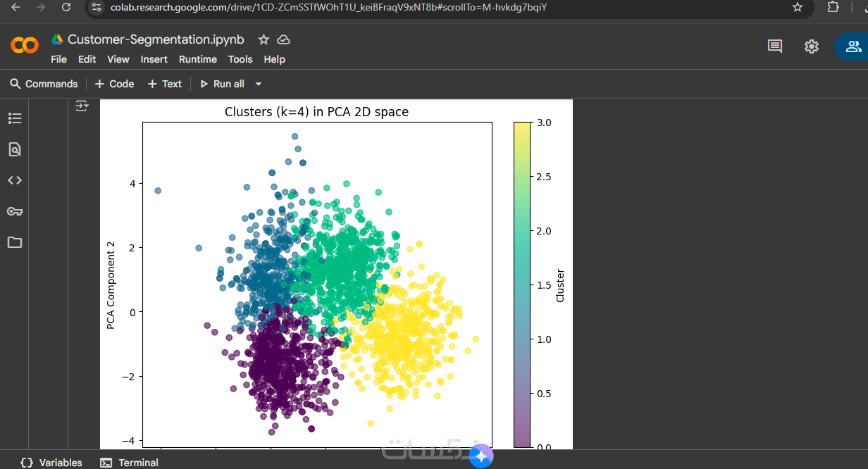Open Secrets key sidebar icon
The image size is (868, 469).
point(15,211)
